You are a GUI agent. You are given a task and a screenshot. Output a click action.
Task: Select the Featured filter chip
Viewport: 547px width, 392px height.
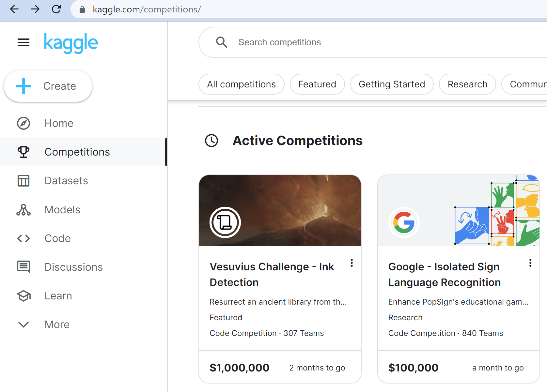click(x=317, y=84)
